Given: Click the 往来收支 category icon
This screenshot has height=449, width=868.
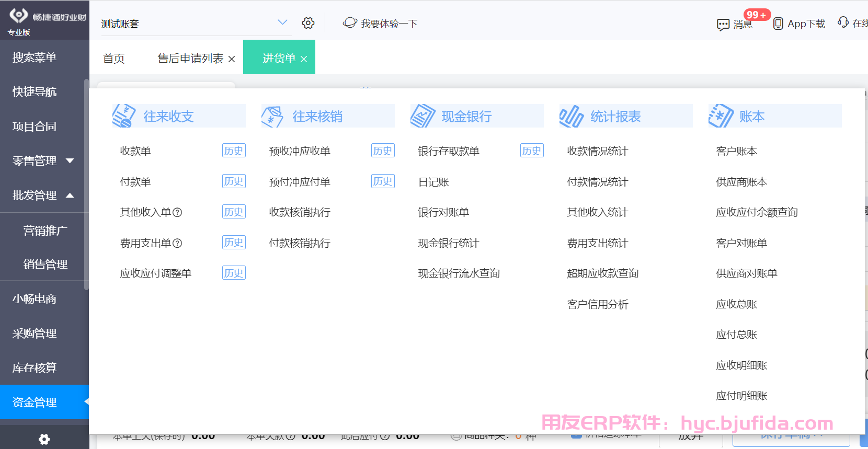Looking at the screenshot, I should coord(124,116).
